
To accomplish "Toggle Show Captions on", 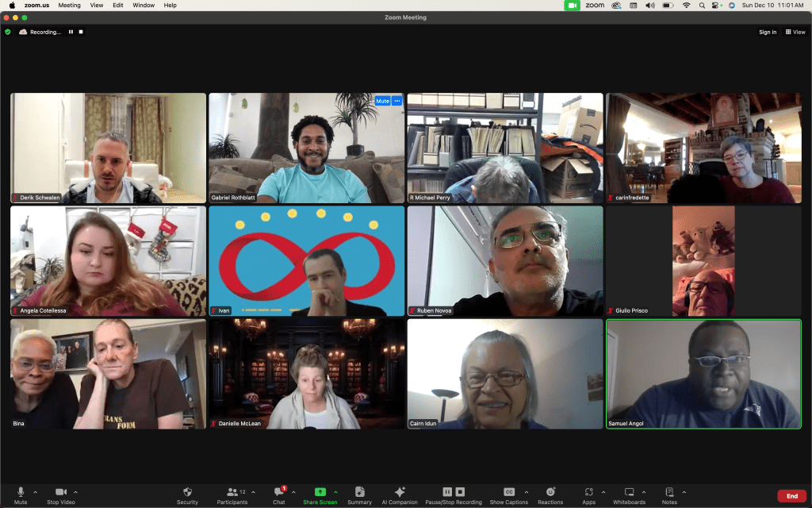I will [509, 495].
